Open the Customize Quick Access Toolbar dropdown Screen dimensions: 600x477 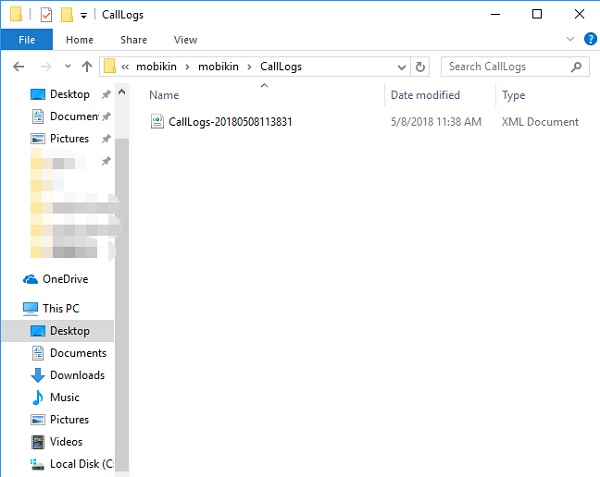pyautogui.click(x=83, y=15)
